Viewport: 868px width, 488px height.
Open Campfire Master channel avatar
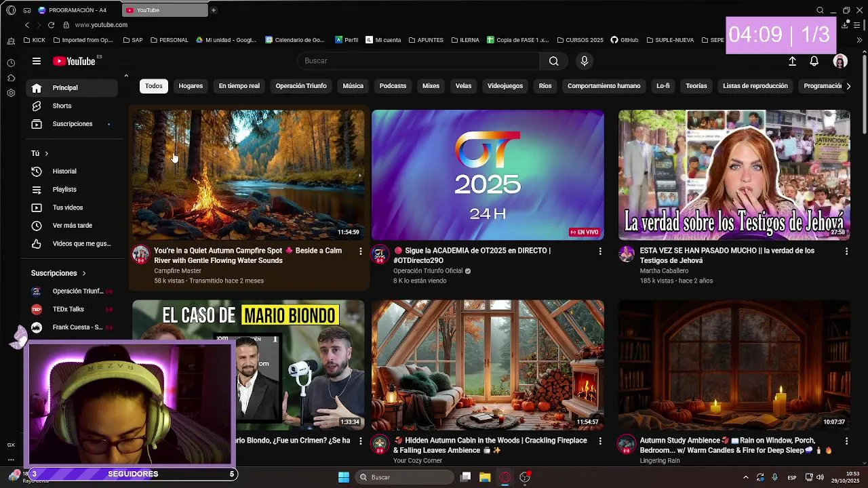pos(140,254)
